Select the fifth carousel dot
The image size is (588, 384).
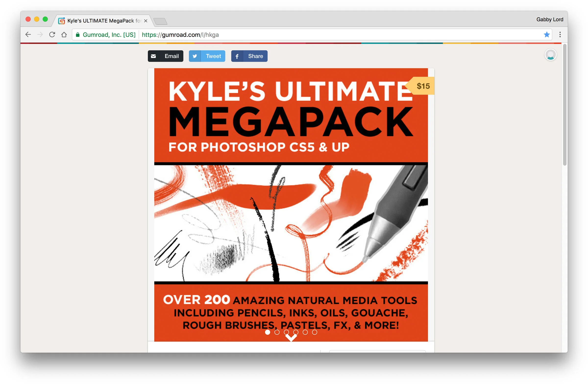pos(305,332)
